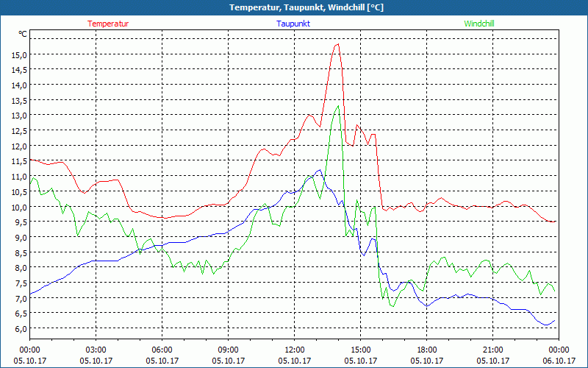Click the 21:00 time axis label
The image size is (588, 368).
click(x=492, y=350)
